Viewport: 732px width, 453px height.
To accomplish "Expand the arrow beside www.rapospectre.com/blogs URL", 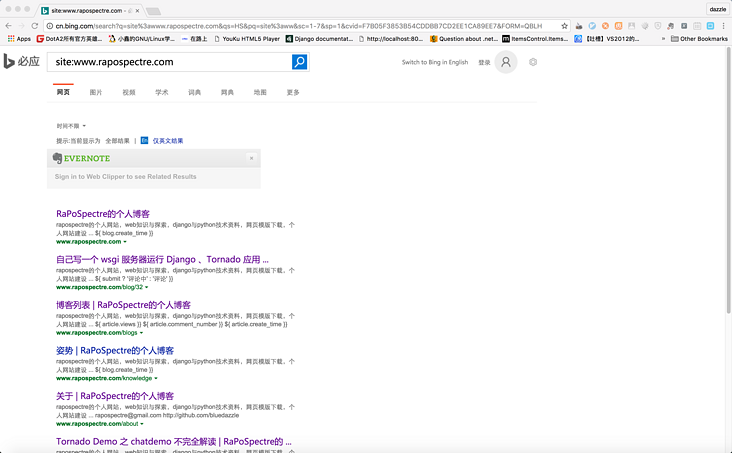I will tap(157, 333).
